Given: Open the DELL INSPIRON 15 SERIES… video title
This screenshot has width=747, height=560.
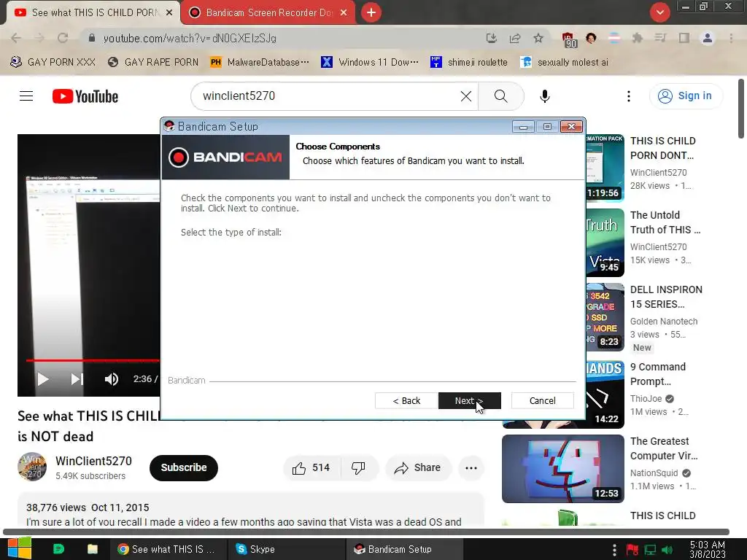Looking at the screenshot, I should point(666,297).
